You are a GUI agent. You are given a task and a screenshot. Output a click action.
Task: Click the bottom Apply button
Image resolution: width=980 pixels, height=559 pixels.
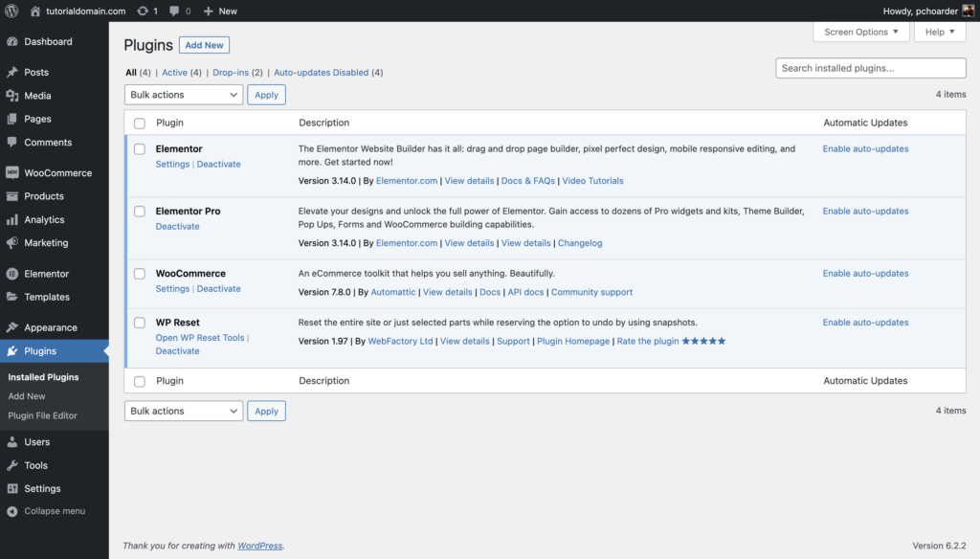(x=266, y=411)
